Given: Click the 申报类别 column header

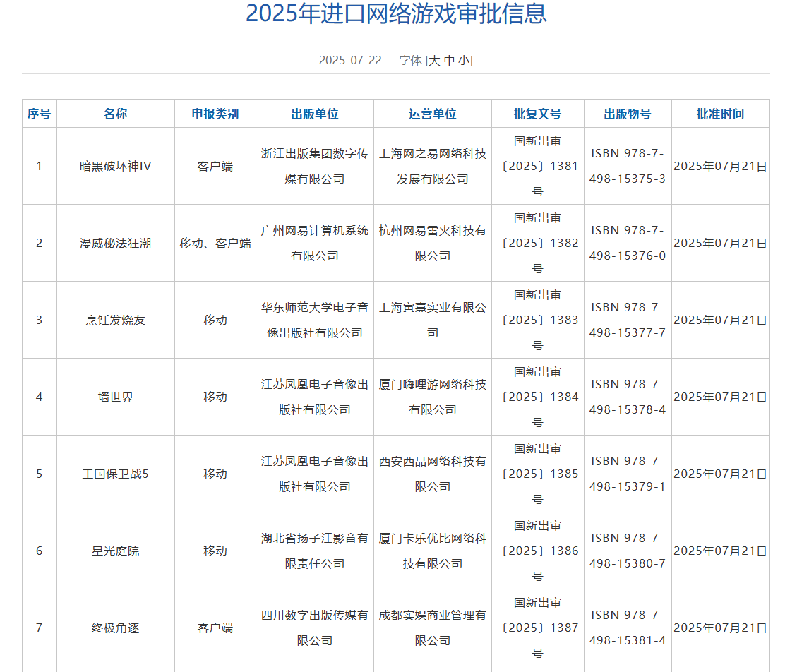Looking at the screenshot, I should click(x=215, y=114).
